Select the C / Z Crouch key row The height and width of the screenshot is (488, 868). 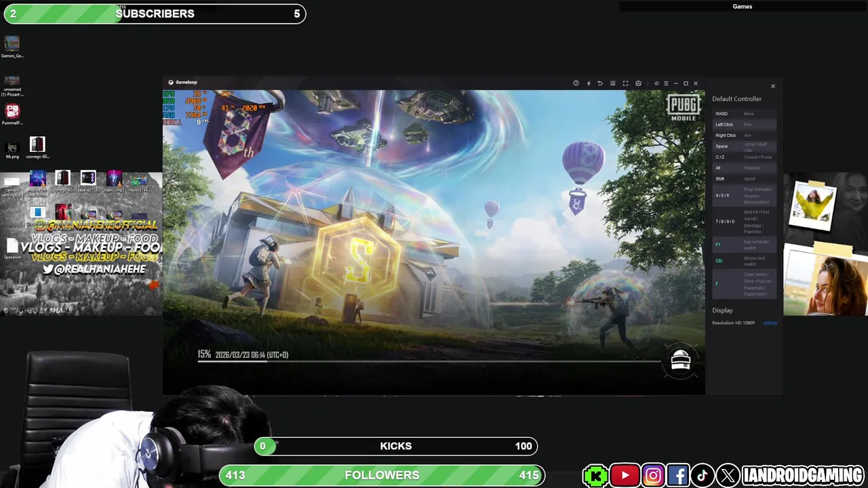pyautogui.click(x=744, y=157)
